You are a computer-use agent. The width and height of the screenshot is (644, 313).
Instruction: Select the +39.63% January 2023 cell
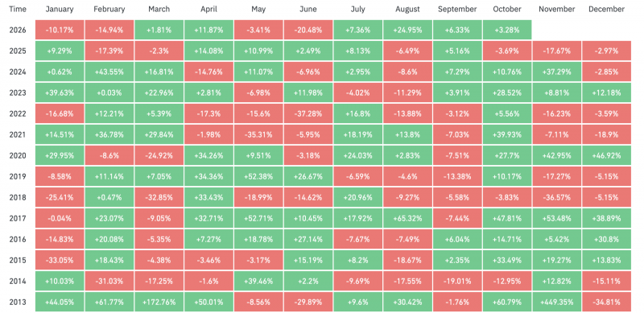[x=60, y=93]
